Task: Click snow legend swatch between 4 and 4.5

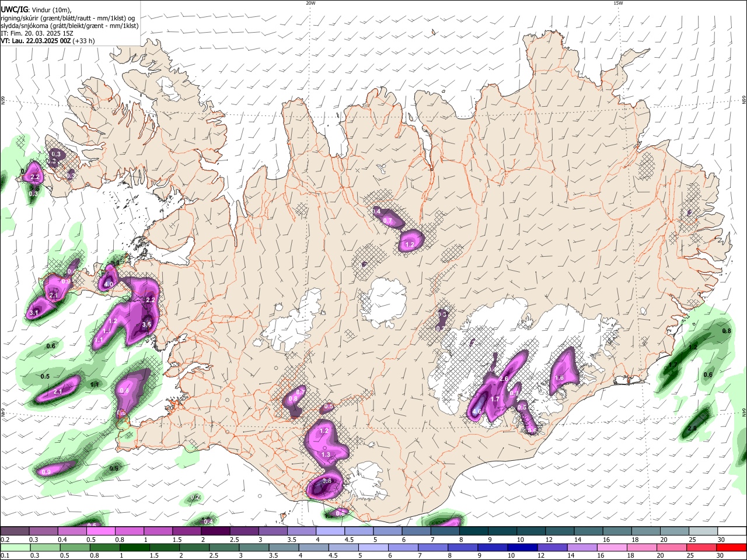Action: click(330, 531)
